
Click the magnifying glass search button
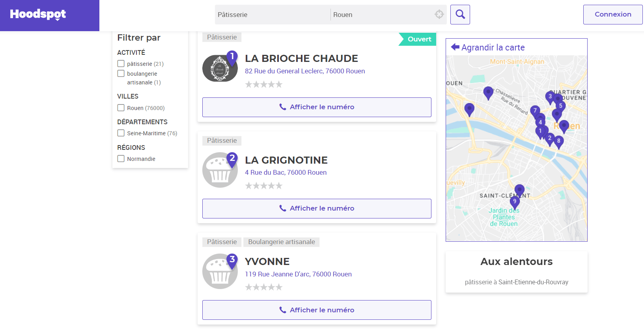point(460,15)
